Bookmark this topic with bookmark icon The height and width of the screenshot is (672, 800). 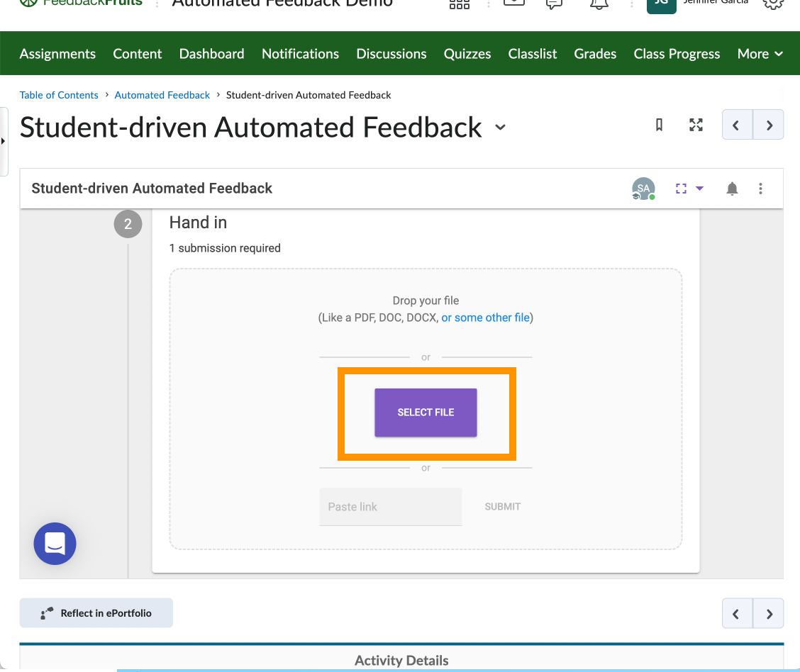click(x=659, y=125)
